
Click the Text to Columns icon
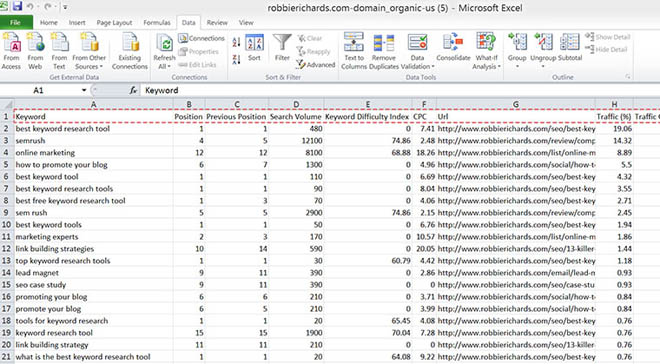coord(354,42)
